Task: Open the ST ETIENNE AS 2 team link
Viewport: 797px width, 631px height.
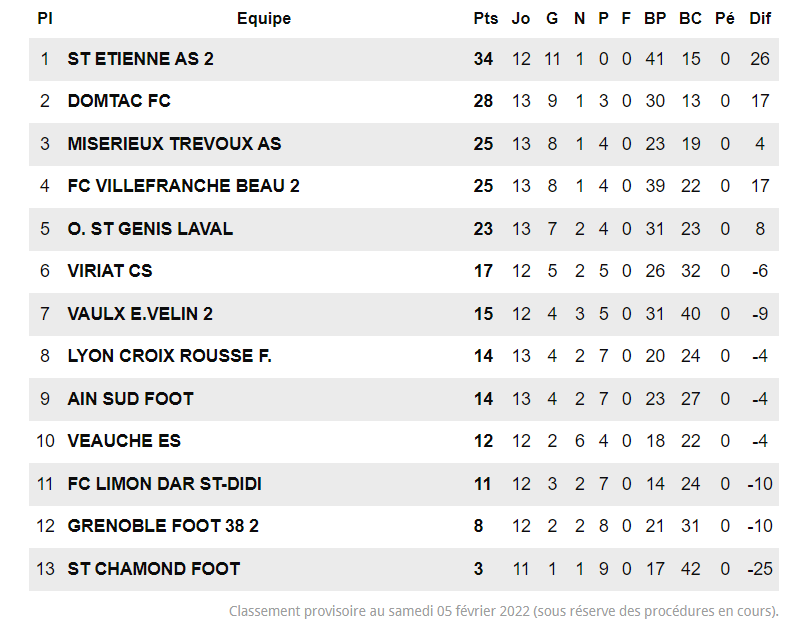Action: [141, 59]
